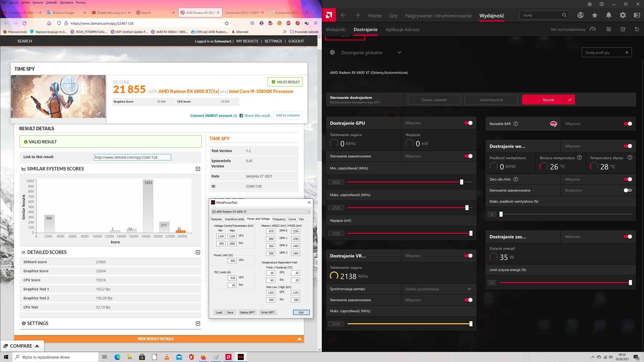Open Synchronizacja pamięci dropdown

(438, 289)
